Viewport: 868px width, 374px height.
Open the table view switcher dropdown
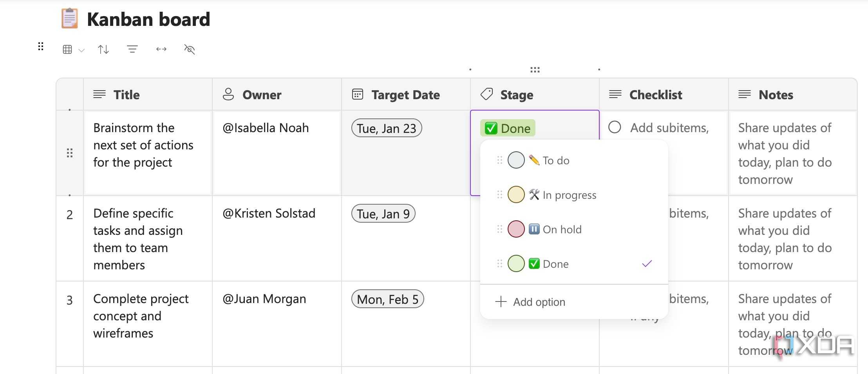73,49
